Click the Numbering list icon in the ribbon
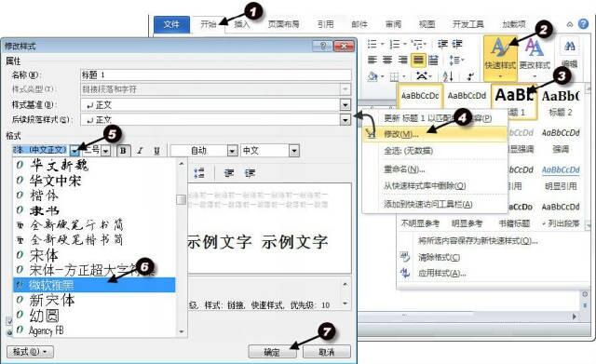The image size is (596, 364). point(395,45)
